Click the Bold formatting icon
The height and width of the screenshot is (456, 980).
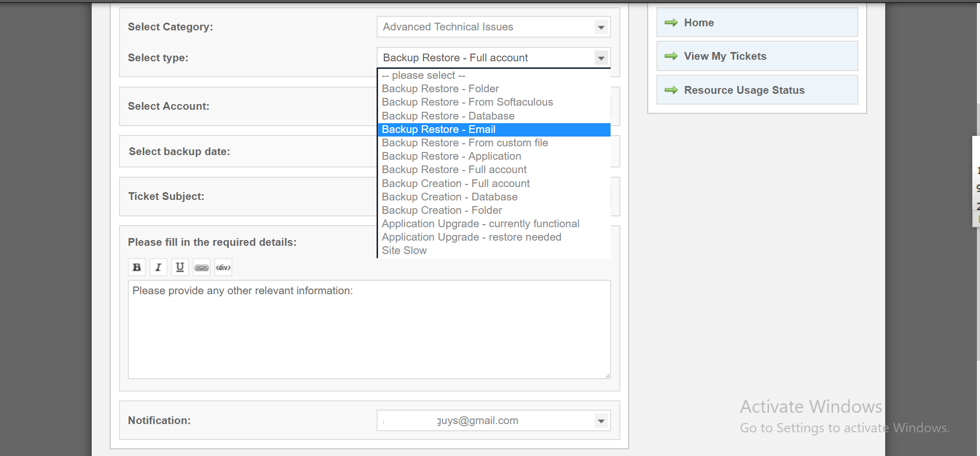click(137, 267)
